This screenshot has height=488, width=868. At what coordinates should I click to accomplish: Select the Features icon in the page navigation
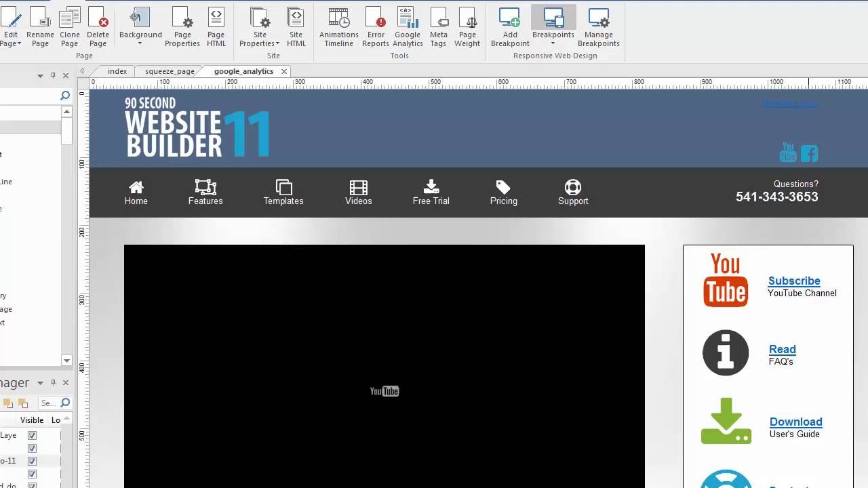point(205,187)
